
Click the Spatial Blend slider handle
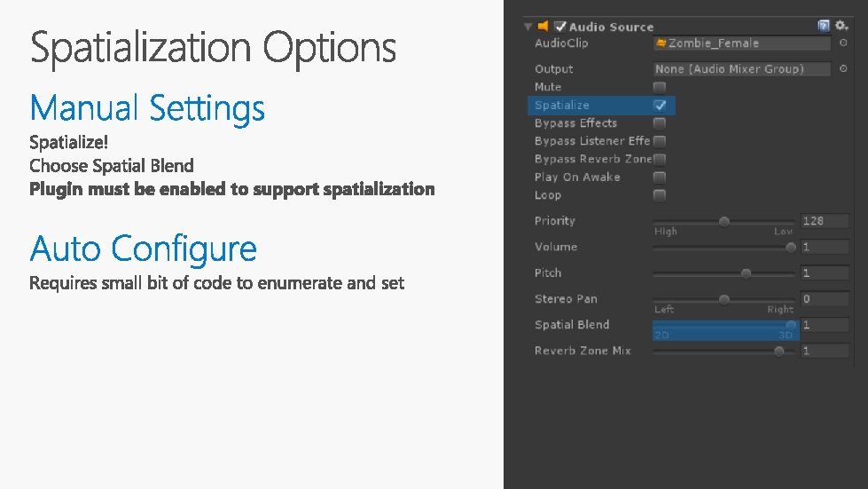pyautogui.click(x=790, y=325)
